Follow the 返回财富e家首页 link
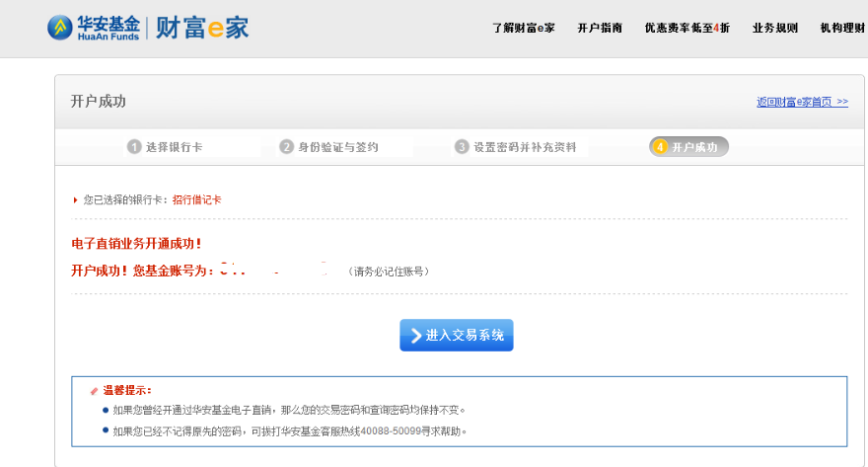The height and width of the screenshot is (467, 868). [x=801, y=102]
